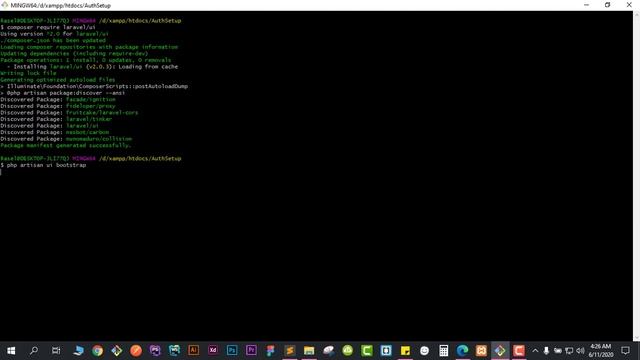Screen dimensions: 640x360
Task: Launch Postman from the taskbar
Action: pyautogui.click(x=136, y=351)
